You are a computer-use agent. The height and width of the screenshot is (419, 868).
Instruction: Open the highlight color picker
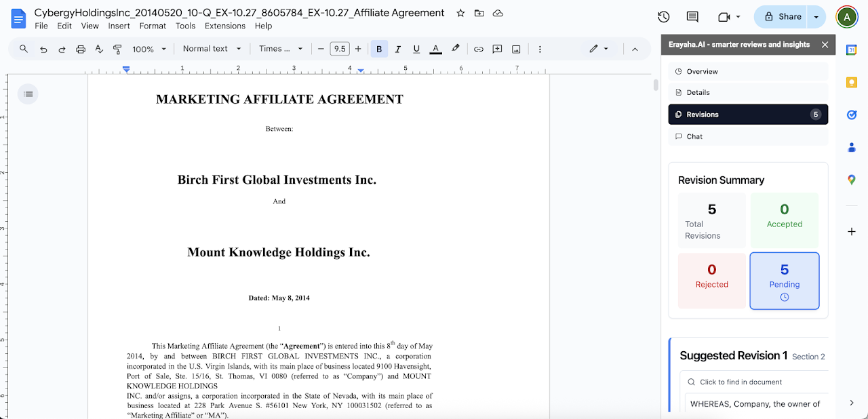[456, 49]
